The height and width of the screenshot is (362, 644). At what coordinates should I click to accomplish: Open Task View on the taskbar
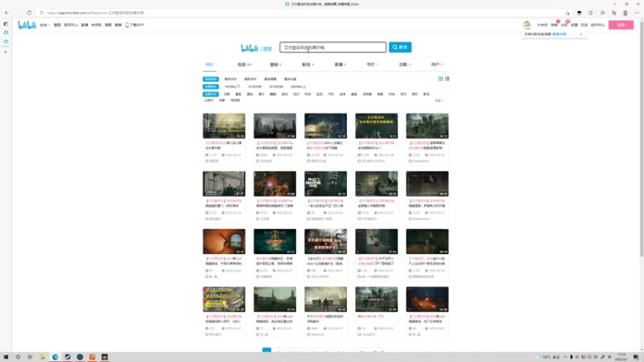coord(30,357)
